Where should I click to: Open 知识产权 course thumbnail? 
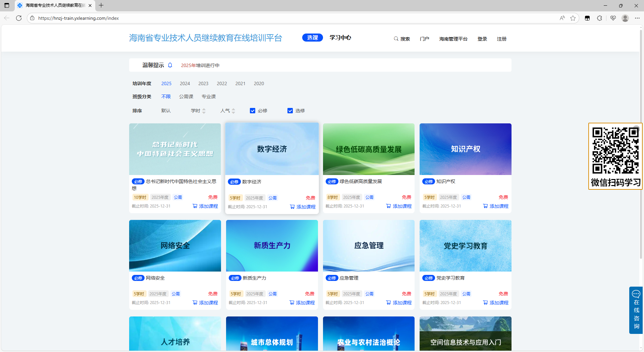(466, 149)
